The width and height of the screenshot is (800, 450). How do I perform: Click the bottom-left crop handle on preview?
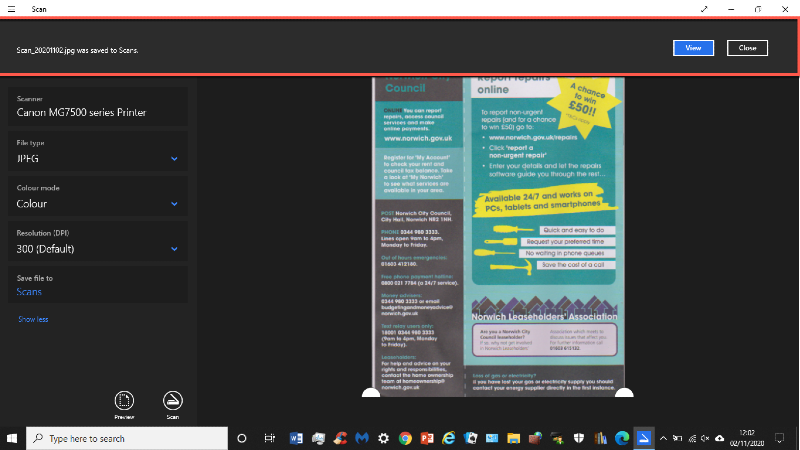pos(371,393)
